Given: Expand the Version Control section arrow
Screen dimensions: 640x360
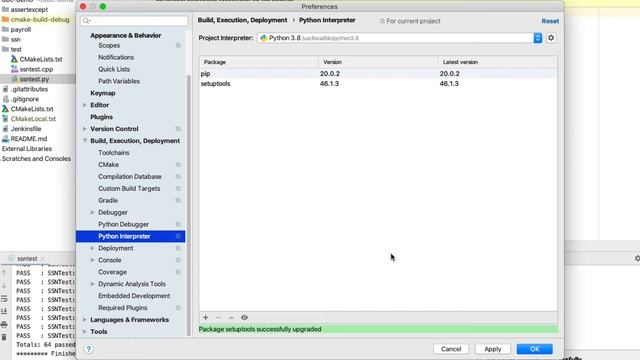Looking at the screenshot, I should [x=84, y=129].
